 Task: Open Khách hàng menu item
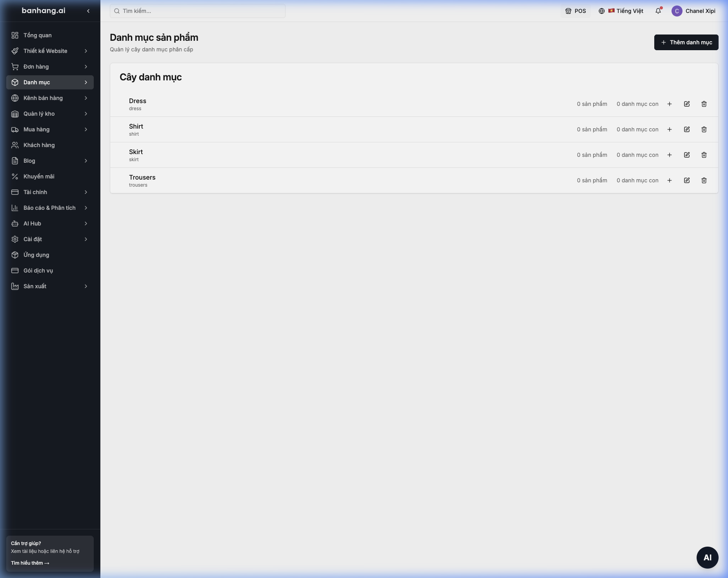50,145
